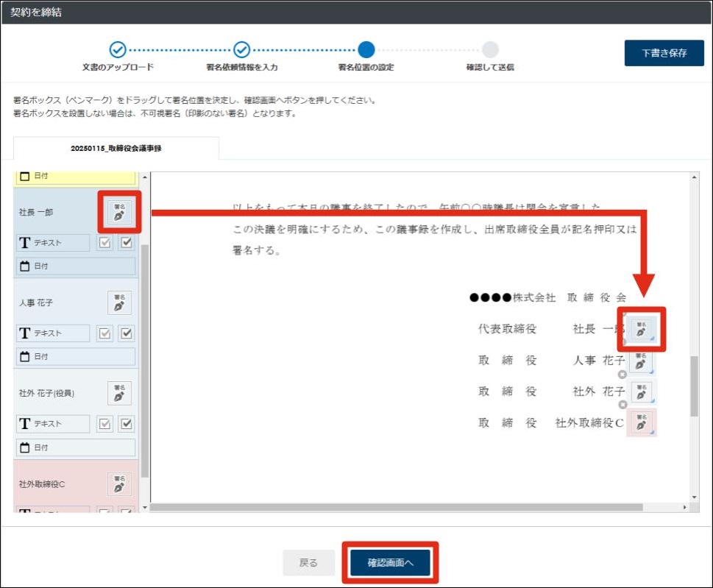Click document preview scrollbar down arrow

[x=694, y=497]
